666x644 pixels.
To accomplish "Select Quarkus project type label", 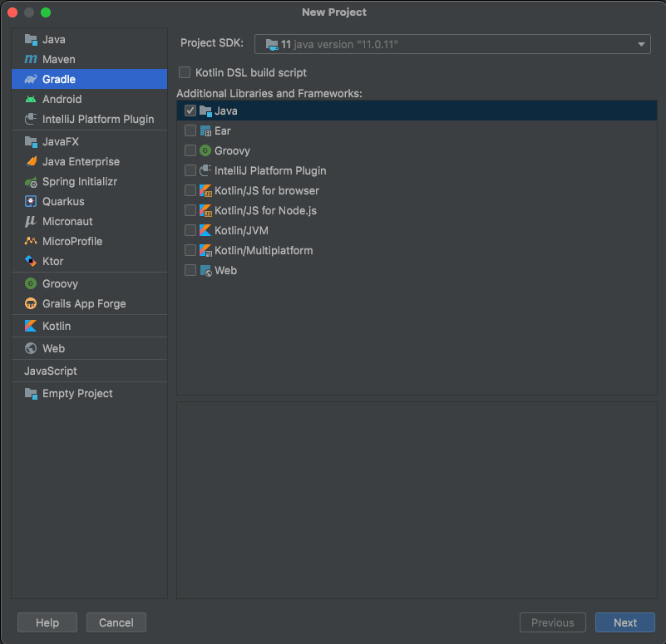I will point(63,202).
